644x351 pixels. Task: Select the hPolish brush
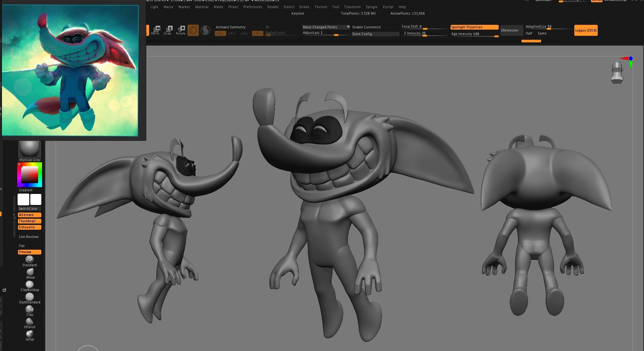pos(30,322)
